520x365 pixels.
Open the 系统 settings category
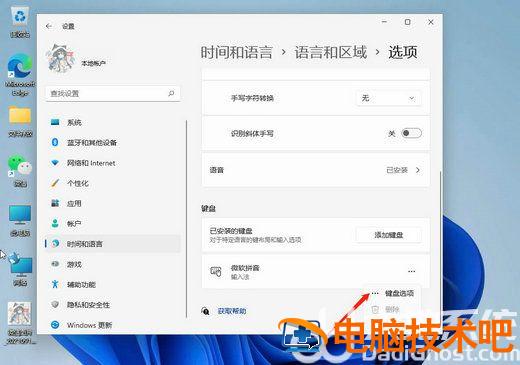(x=113, y=122)
